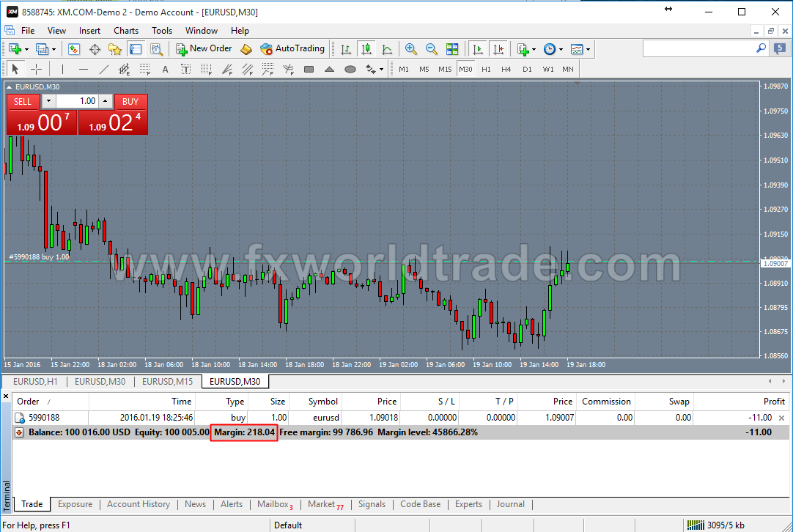The height and width of the screenshot is (532, 793).
Task: Toggle the Data Window crosshair icon
Action: click(x=95, y=49)
